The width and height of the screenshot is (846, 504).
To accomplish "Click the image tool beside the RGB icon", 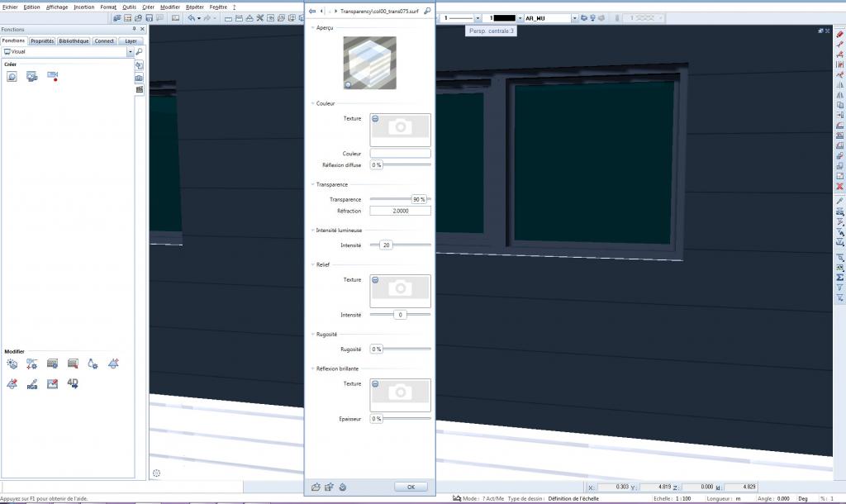I will pos(52,384).
